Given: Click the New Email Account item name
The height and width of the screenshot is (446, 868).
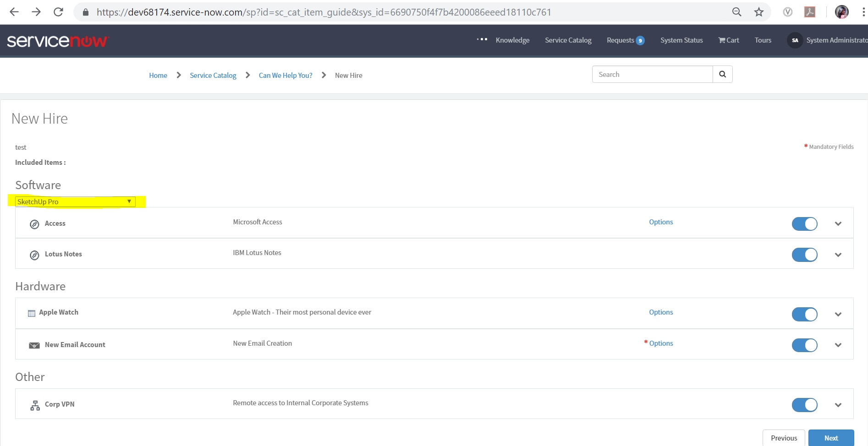Looking at the screenshot, I should click(x=75, y=345).
